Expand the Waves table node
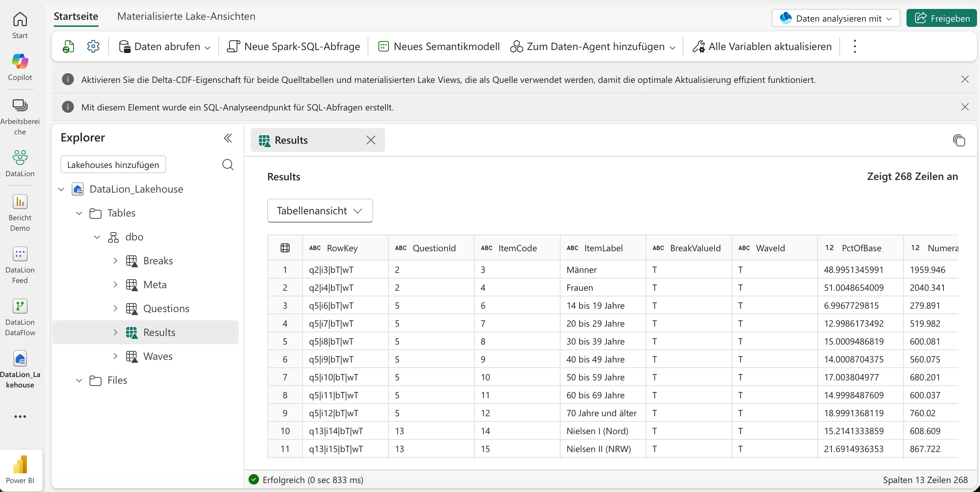This screenshot has height=492, width=980. point(115,356)
